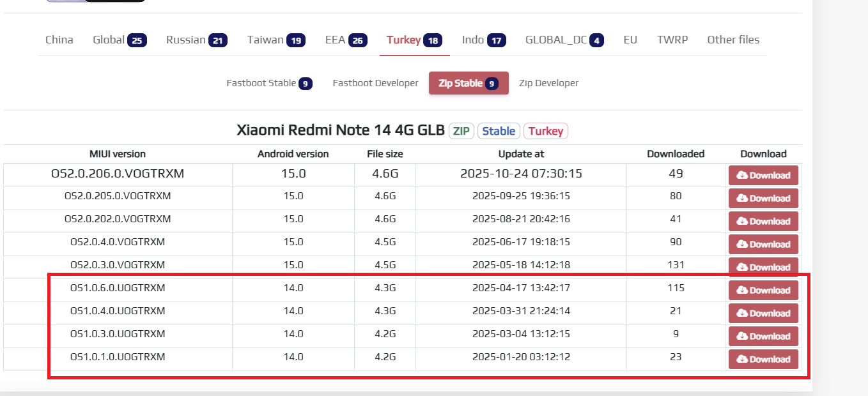Click cloud icon for OS1.0.4.0.UOGTRXM row
The width and height of the screenshot is (868, 396).
[742, 314]
